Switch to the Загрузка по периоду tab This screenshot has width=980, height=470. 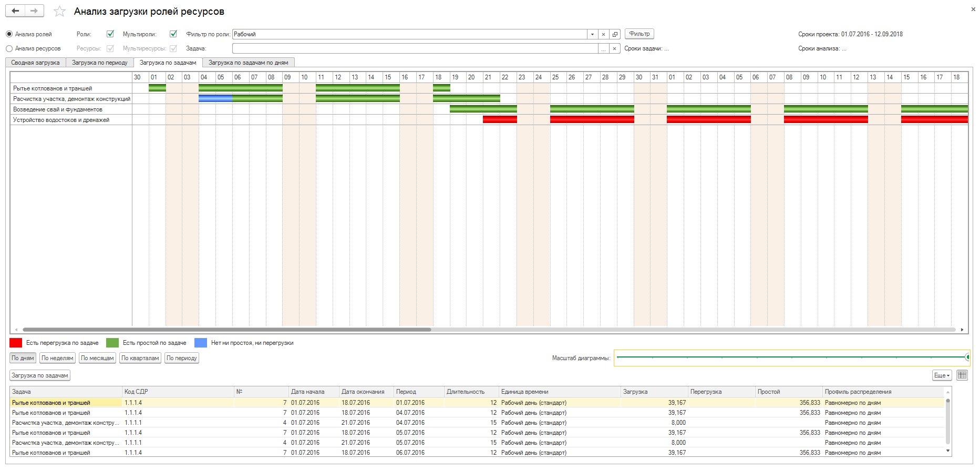point(100,63)
